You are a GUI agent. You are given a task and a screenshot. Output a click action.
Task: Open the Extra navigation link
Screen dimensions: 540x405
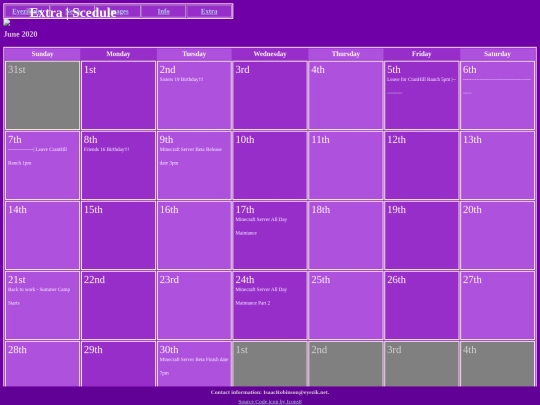(209, 11)
